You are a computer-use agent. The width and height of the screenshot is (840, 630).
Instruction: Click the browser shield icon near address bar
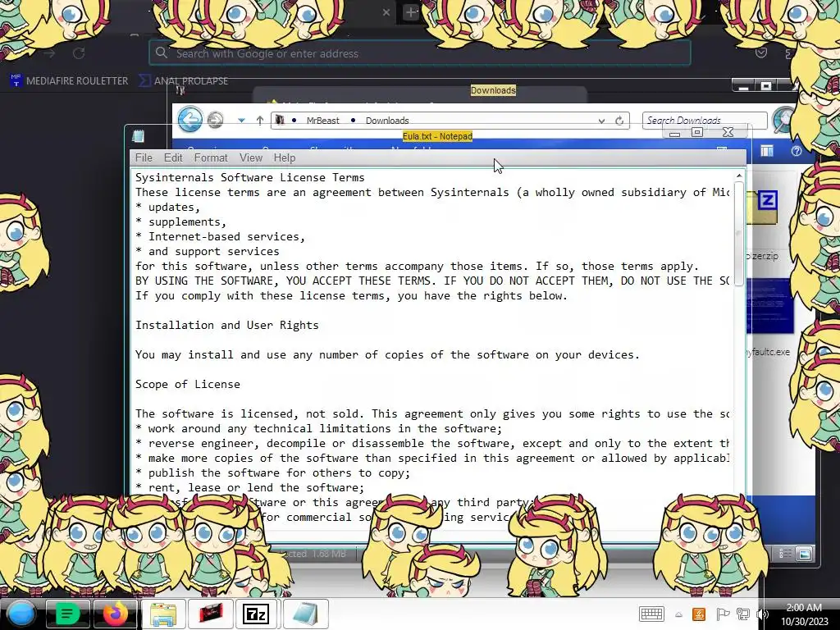(x=760, y=52)
